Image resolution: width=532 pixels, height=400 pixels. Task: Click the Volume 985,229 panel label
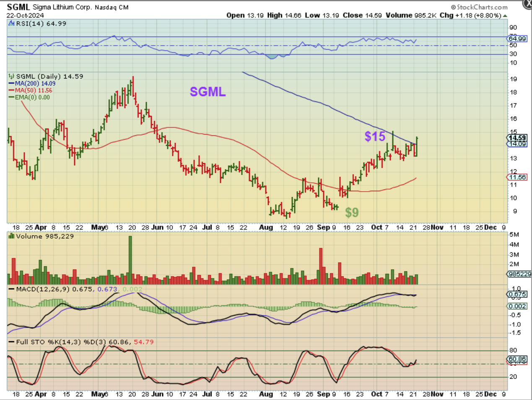point(45,236)
